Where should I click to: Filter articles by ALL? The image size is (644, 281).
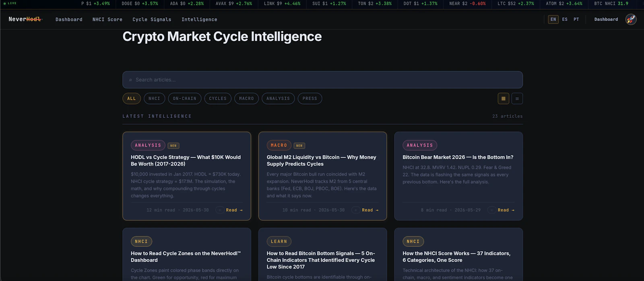pyautogui.click(x=132, y=98)
